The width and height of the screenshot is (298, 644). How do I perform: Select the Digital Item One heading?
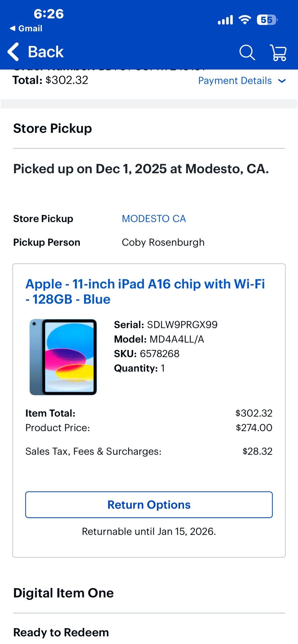point(63,593)
